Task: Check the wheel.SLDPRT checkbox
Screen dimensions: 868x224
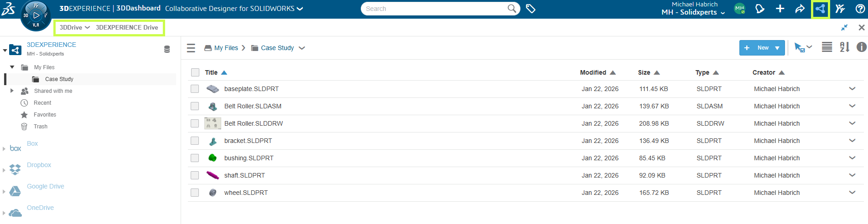Action: coord(195,193)
